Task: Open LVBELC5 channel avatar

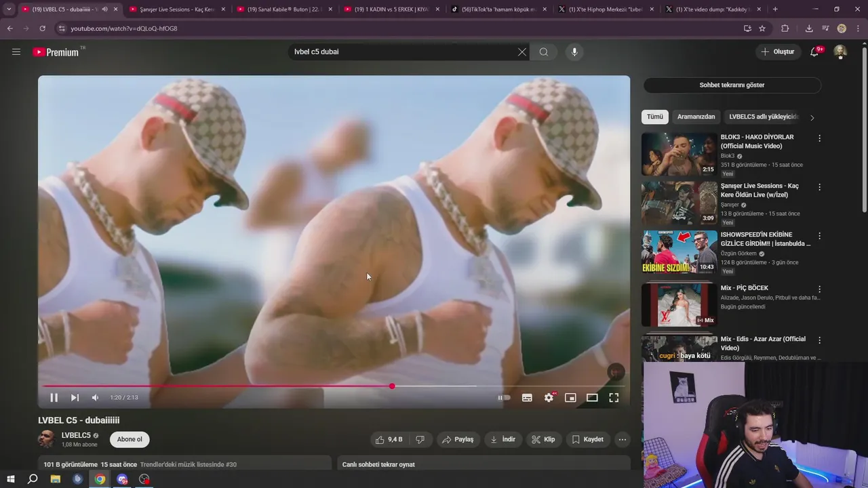Action: [46, 439]
